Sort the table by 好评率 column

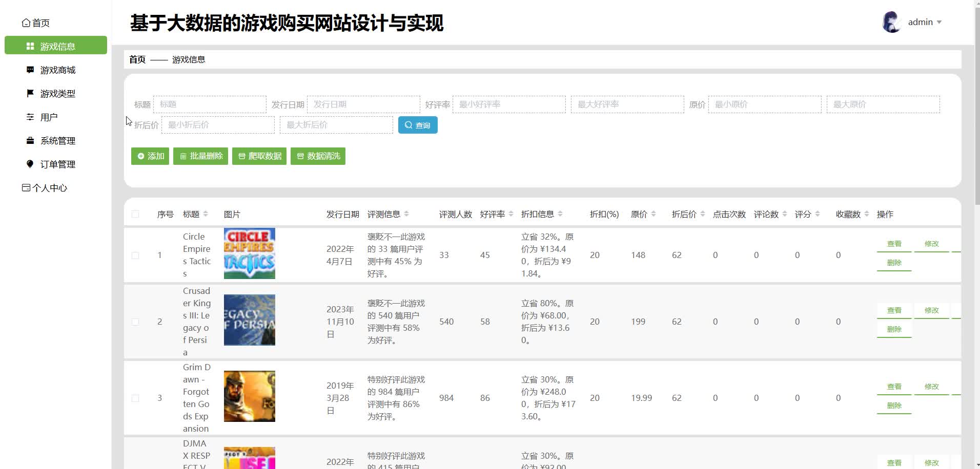click(x=511, y=214)
